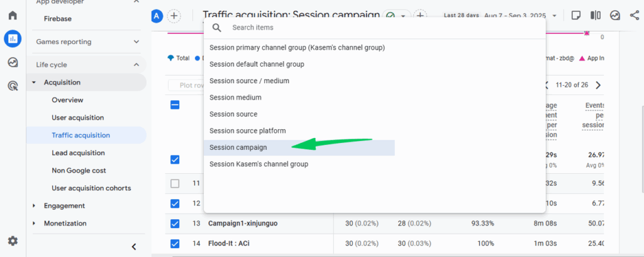Open Explore icon in left rail
This screenshot has width=644, height=257.
coord(13,62)
